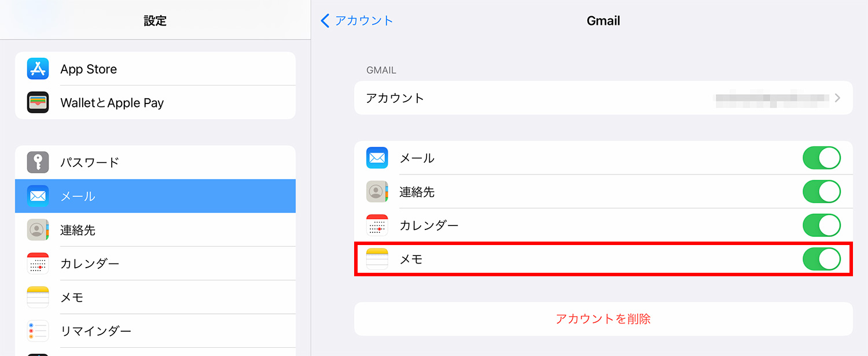Tap the GMAIL section header
Image resolution: width=868 pixels, height=356 pixels.
click(x=381, y=70)
